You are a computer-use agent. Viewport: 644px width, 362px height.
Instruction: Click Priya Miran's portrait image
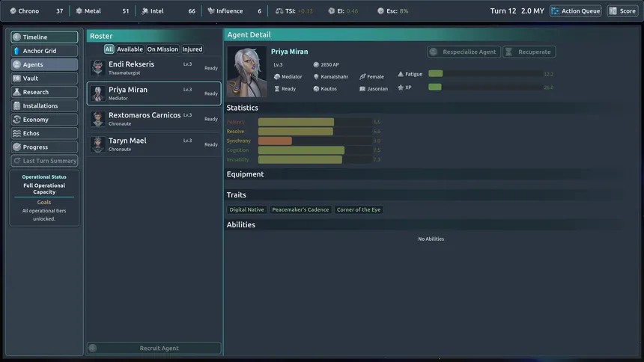[247, 71]
